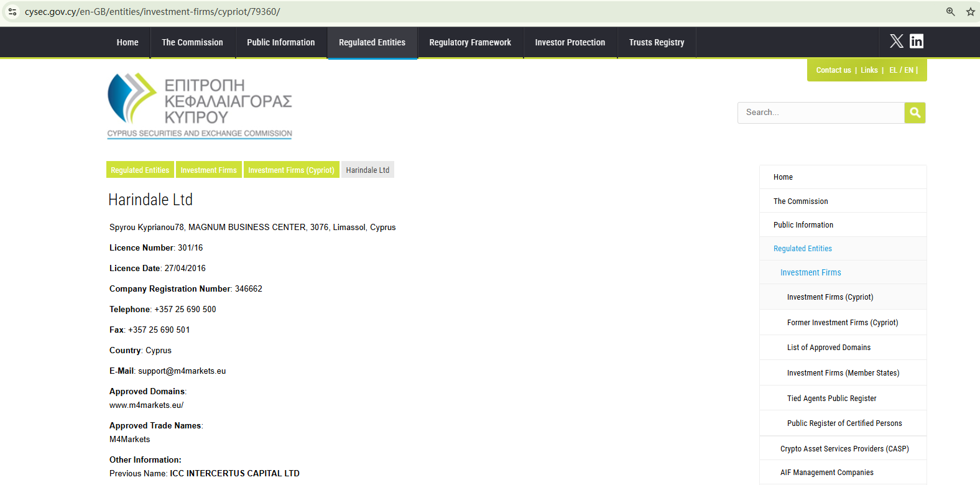This screenshot has width=980, height=485.
Task: Click company registration number 346662
Action: 249,289
